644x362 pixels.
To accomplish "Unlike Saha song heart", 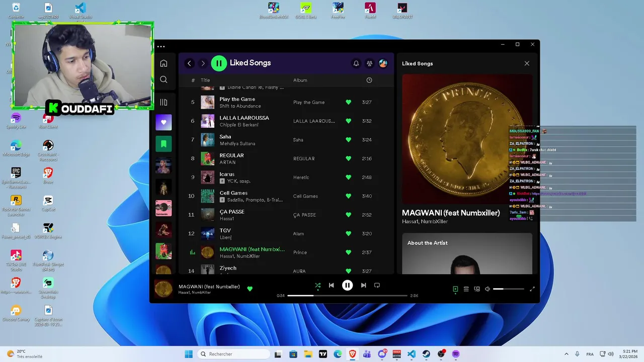I will pyautogui.click(x=348, y=140).
